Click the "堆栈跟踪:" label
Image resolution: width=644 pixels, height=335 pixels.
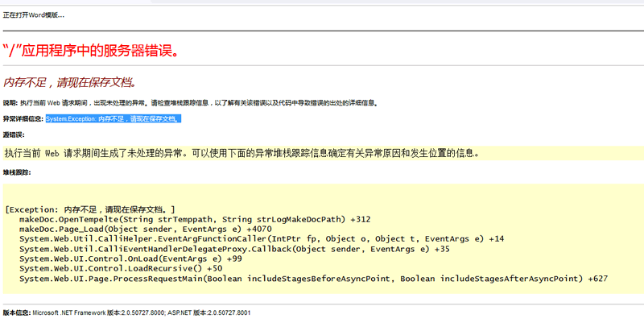coord(16,172)
